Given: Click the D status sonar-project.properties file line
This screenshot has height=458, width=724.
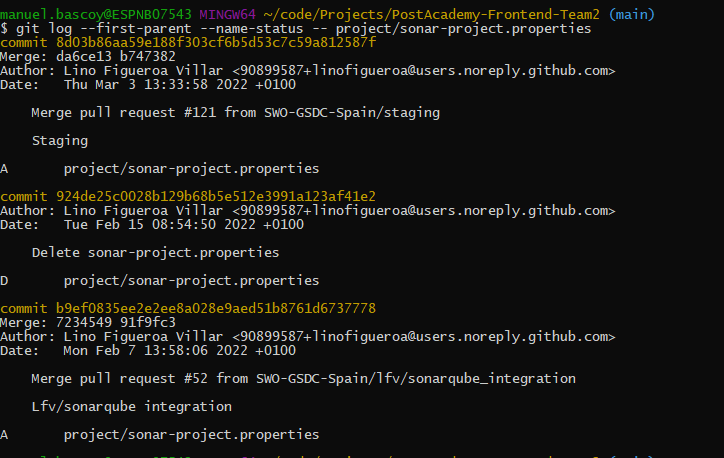Looking at the screenshot, I should click(x=190, y=280).
